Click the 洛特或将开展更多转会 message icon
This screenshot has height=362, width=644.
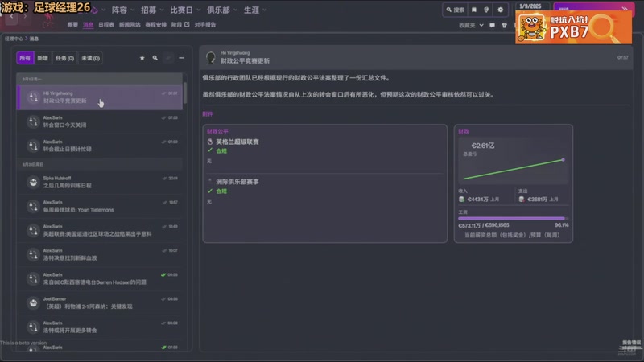pyautogui.click(x=33, y=327)
